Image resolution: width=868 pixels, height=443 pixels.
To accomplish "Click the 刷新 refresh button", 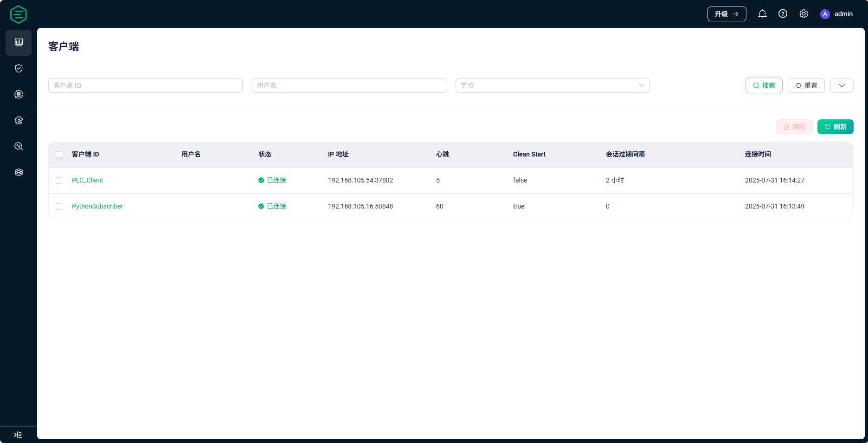I will tap(835, 127).
